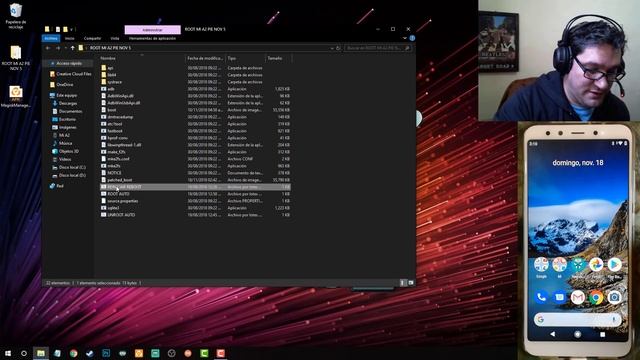Viewport: 640px width, 360px height.
Task: Open the Herramientas de aplicación tab
Action: point(152,38)
